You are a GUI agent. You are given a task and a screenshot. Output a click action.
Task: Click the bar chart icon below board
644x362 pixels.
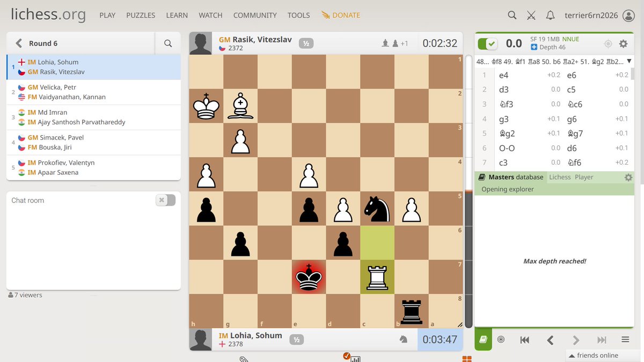pyautogui.click(x=355, y=359)
